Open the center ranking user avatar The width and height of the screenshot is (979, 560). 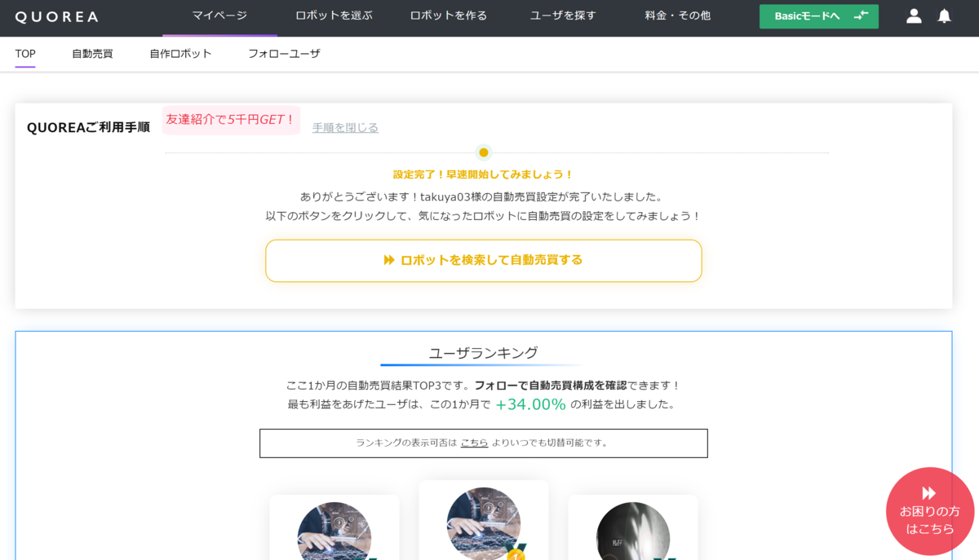tap(484, 523)
